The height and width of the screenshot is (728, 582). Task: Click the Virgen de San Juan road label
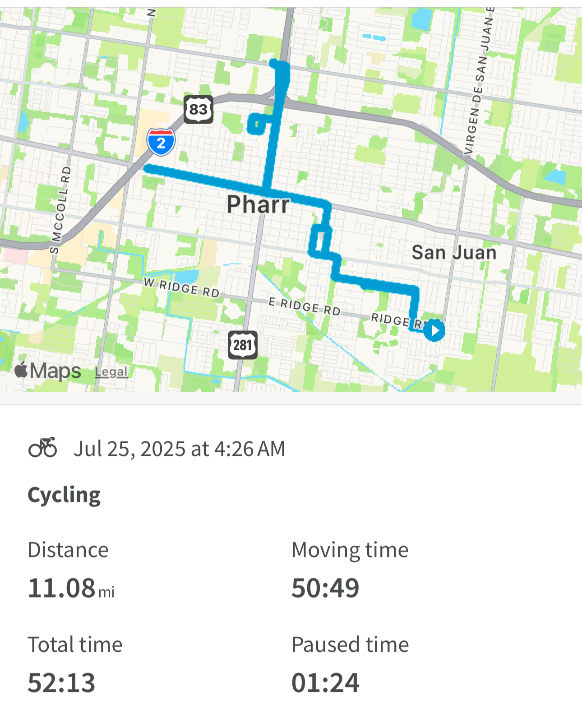click(479, 81)
